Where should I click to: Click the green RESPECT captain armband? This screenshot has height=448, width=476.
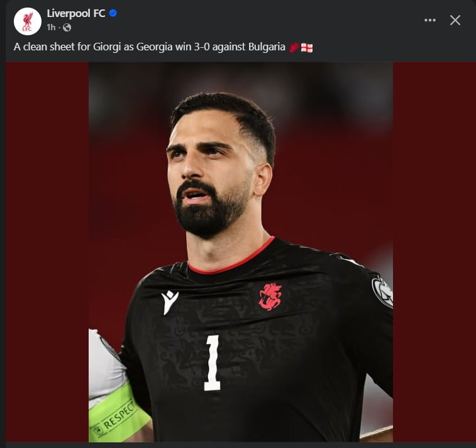coord(115,414)
